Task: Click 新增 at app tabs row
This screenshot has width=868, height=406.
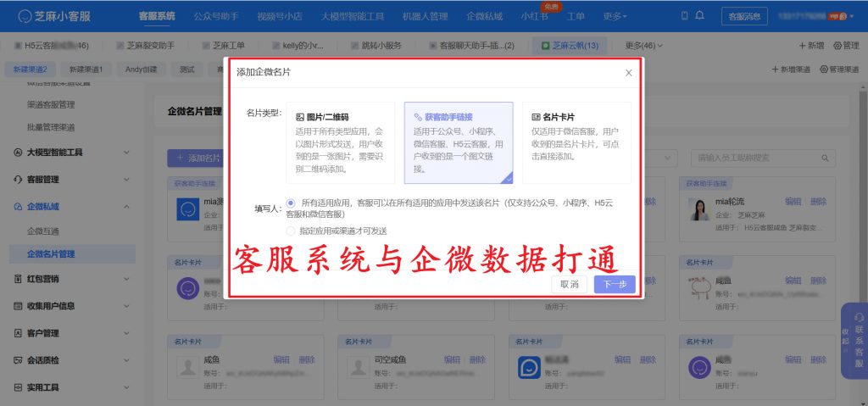Action: point(811,46)
